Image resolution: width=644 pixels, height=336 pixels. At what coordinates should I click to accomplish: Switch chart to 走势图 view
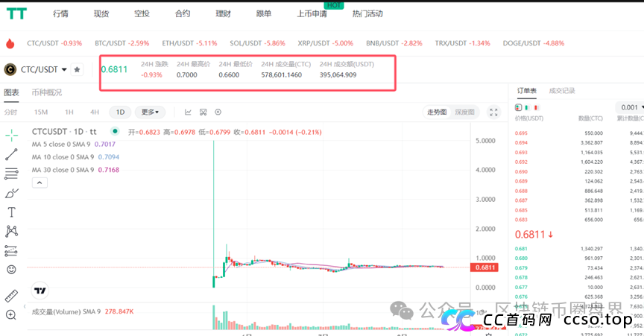coord(437,112)
